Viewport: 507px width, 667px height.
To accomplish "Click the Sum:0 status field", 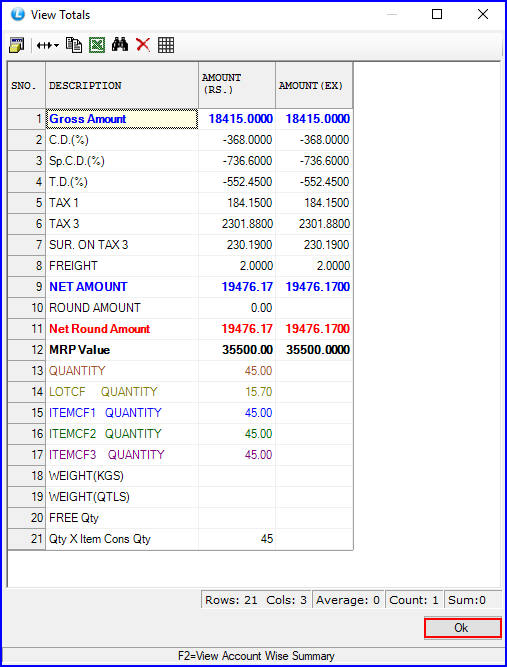I will [472, 600].
